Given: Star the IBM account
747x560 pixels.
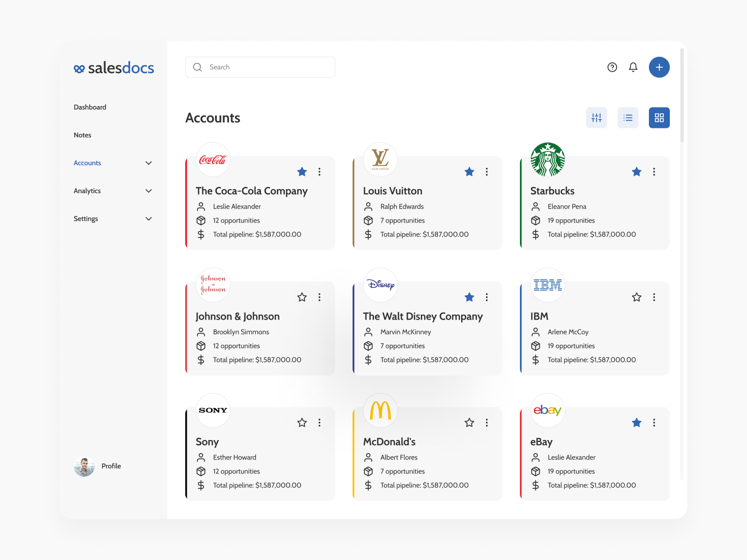Looking at the screenshot, I should 637,297.
